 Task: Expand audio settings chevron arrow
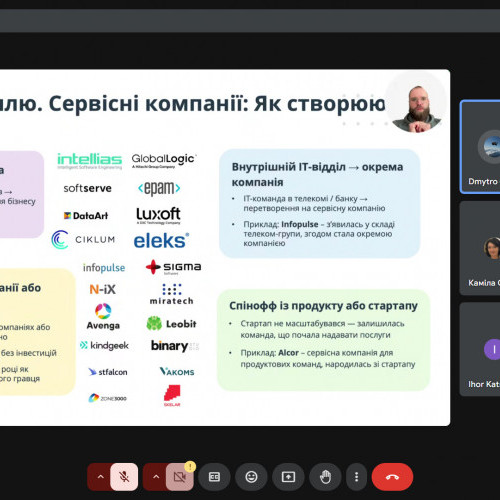pos(100,477)
